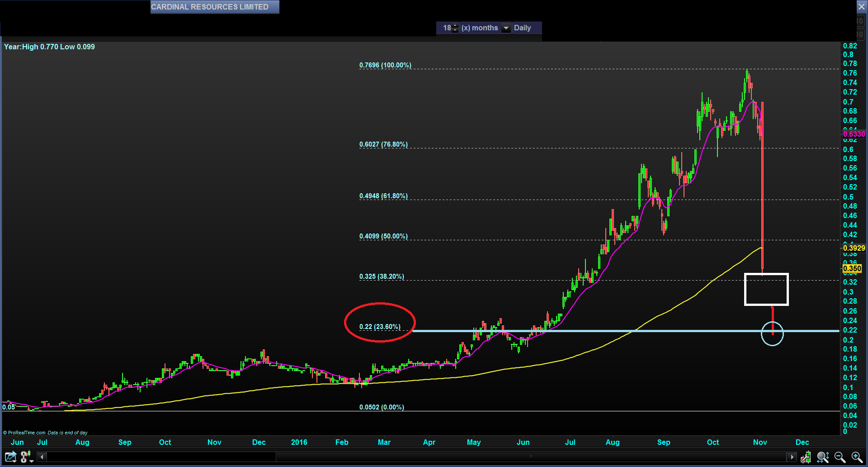Screen dimensions: 868x467
Task: Click the scrollbar left arrow button
Action: 42,457
